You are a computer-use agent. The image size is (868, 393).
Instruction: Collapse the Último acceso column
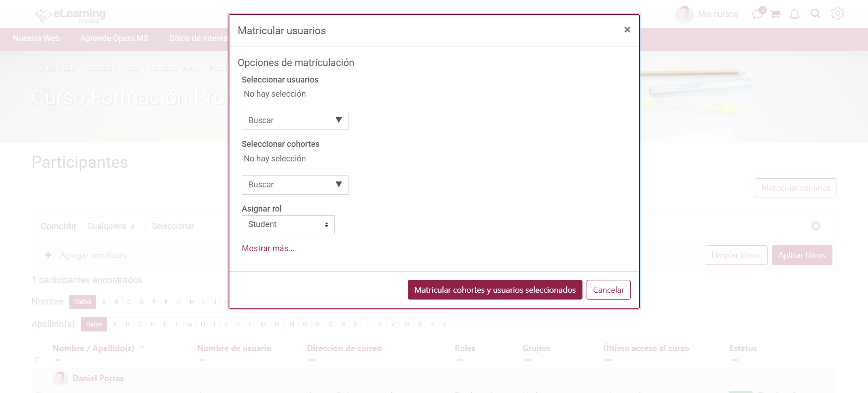coord(608,360)
